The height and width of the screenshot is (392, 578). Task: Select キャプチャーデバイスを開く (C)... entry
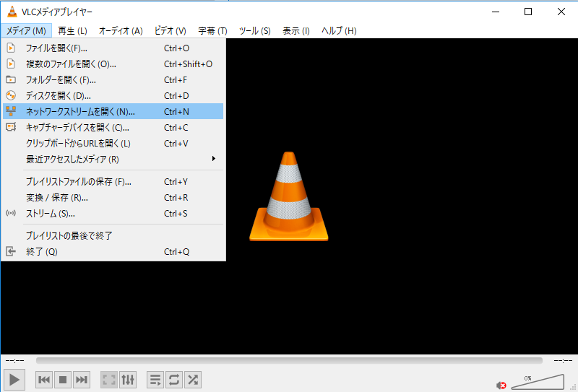(x=113, y=127)
